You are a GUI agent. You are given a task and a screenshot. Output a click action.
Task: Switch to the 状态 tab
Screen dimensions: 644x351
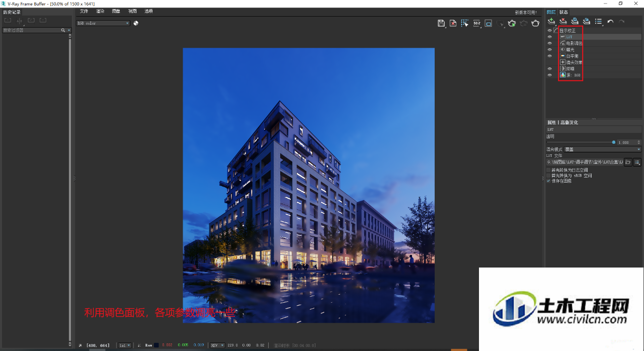[x=563, y=12]
